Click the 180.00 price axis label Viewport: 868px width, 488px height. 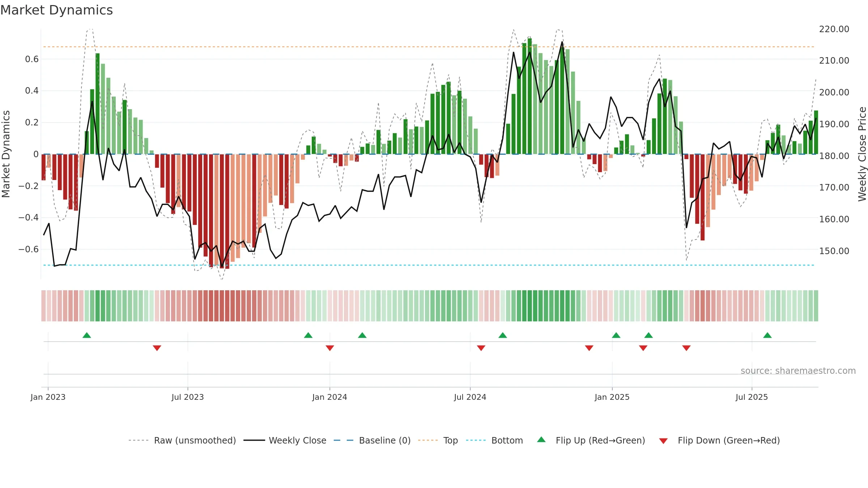click(x=834, y=156)
